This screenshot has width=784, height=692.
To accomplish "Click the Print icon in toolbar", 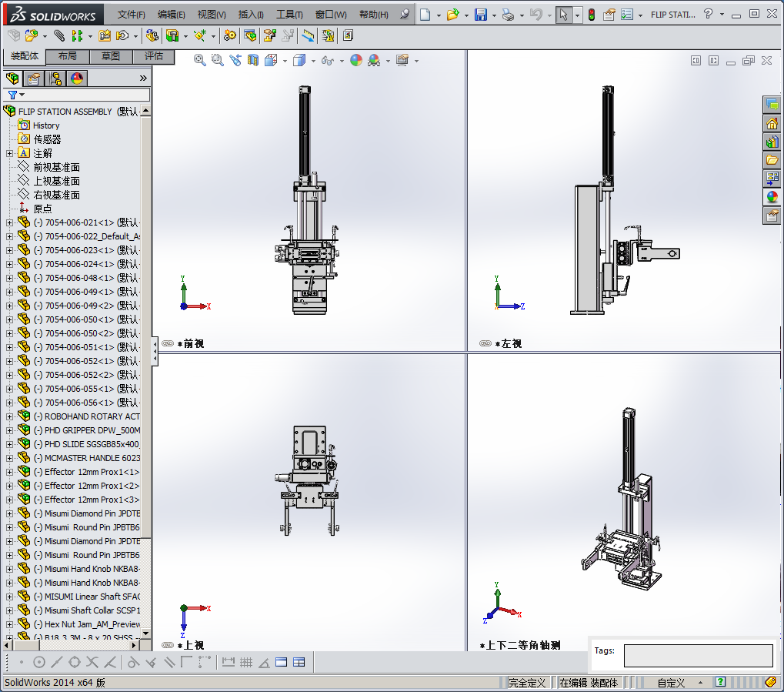I will 507,15.
